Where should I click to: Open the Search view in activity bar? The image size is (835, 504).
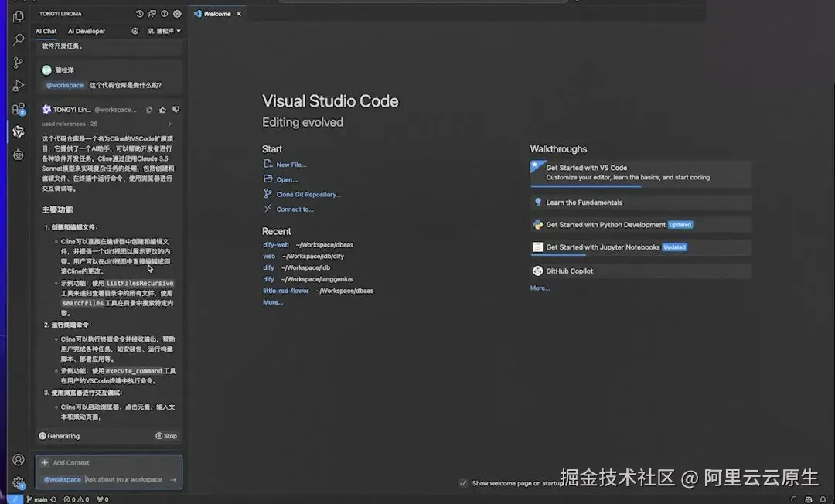(18, 39)
